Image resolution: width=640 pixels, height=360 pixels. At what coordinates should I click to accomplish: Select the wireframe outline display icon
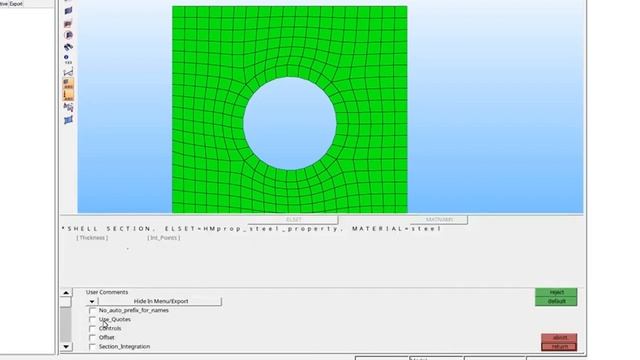(68, 72)
